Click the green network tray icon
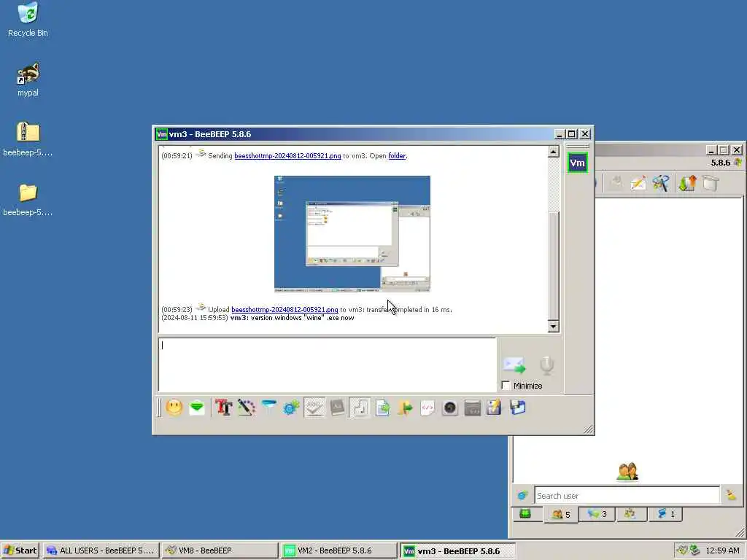 pyautogui.click(x=695, y=551)
